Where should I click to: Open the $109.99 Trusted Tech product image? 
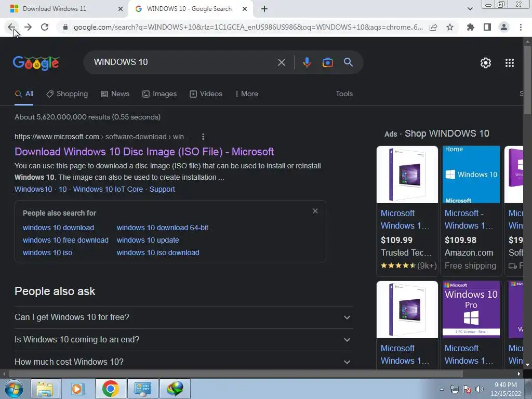point(407,175)
